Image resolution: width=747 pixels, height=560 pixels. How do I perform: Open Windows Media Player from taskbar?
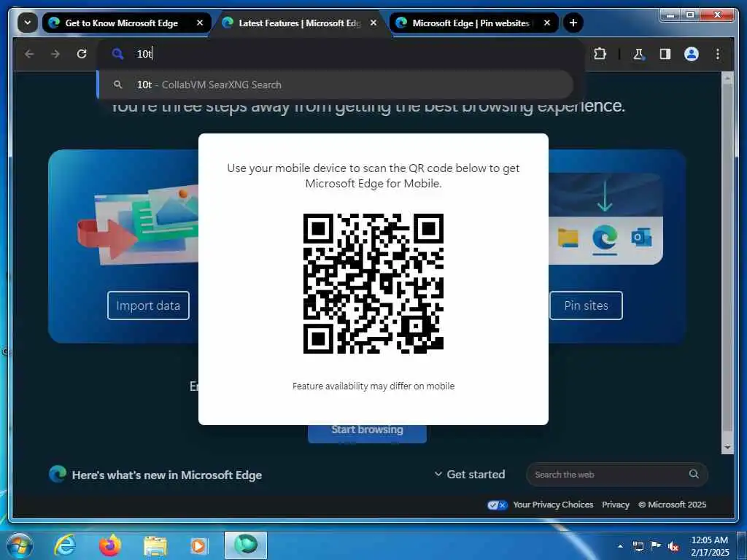point(198,546)
